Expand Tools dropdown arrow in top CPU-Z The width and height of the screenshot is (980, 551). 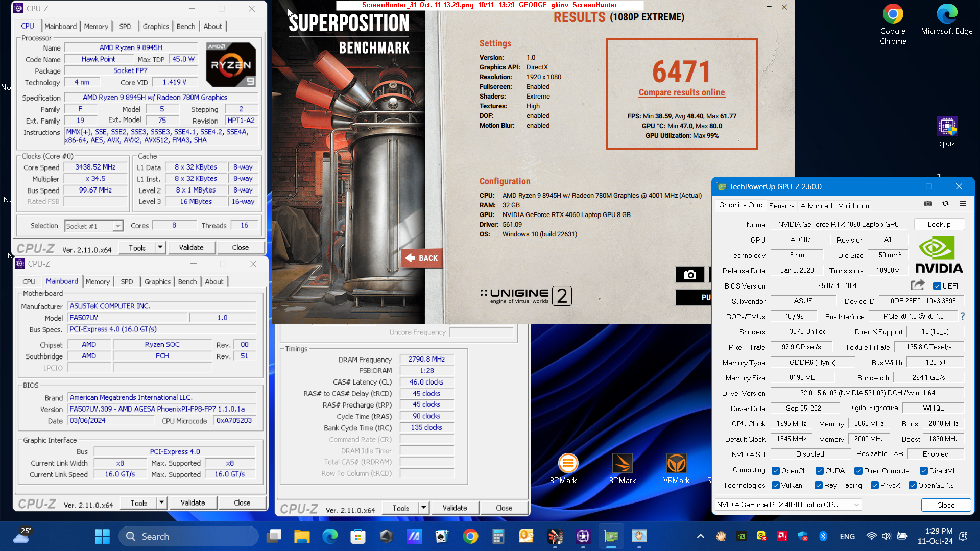point(160,247)
